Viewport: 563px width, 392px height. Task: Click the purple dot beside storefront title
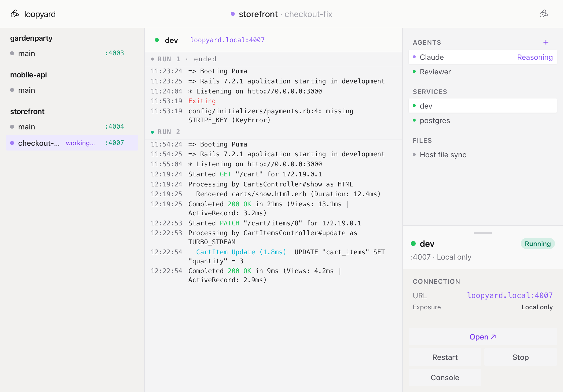pos(233,14)
